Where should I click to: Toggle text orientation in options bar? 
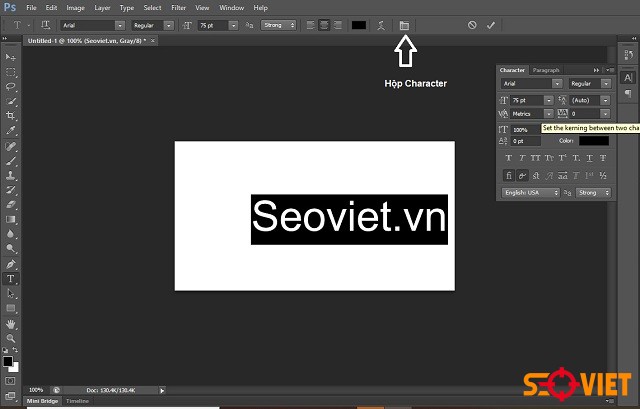45,25
